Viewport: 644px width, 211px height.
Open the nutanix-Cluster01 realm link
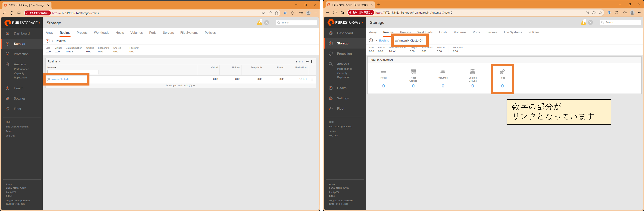point(60,79)
